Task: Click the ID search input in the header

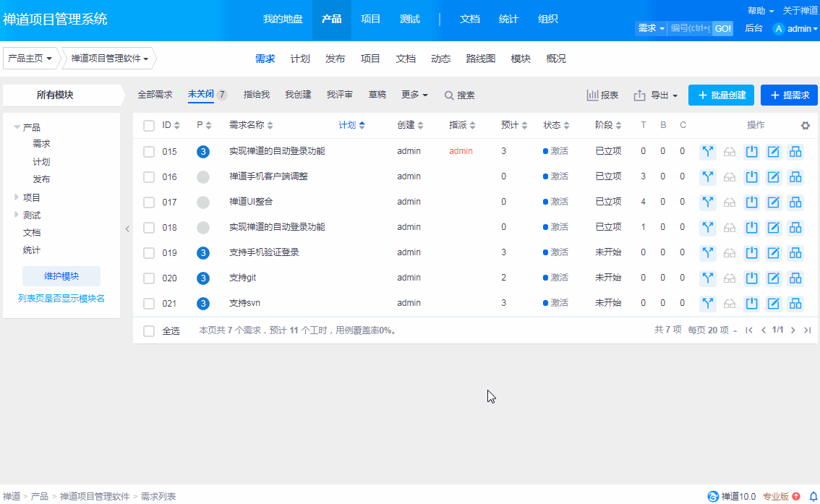Action: 690,28
